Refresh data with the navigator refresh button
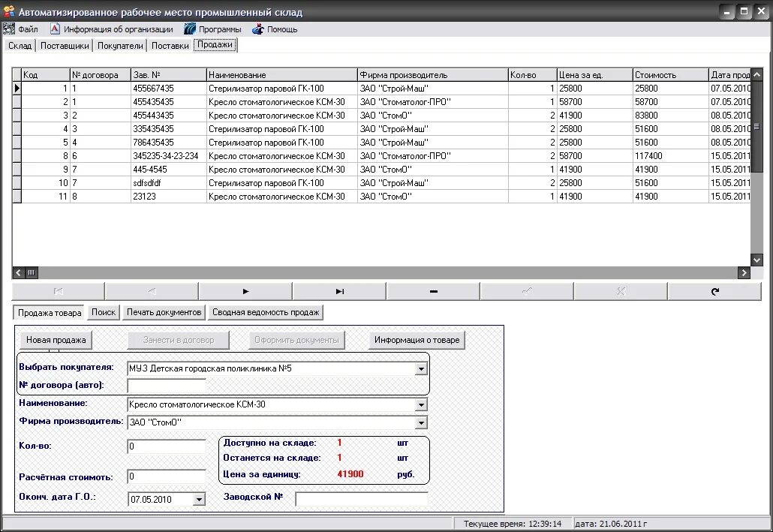The image size is (773, 532). click(714, 291)
